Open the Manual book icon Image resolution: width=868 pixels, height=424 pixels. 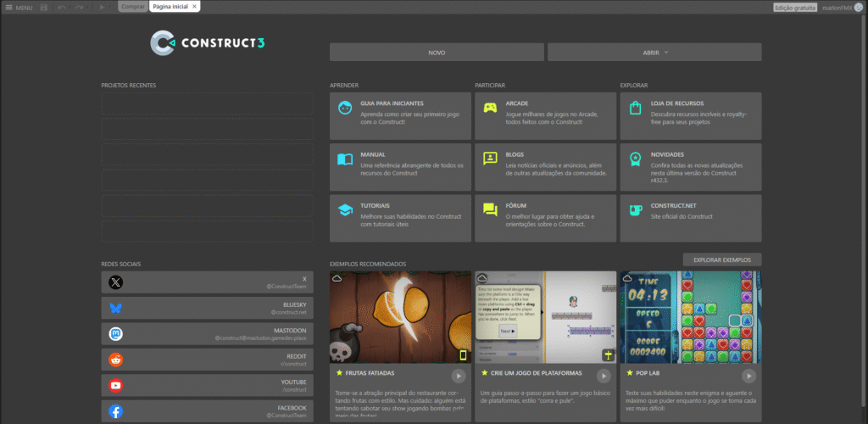click(345, 159)
